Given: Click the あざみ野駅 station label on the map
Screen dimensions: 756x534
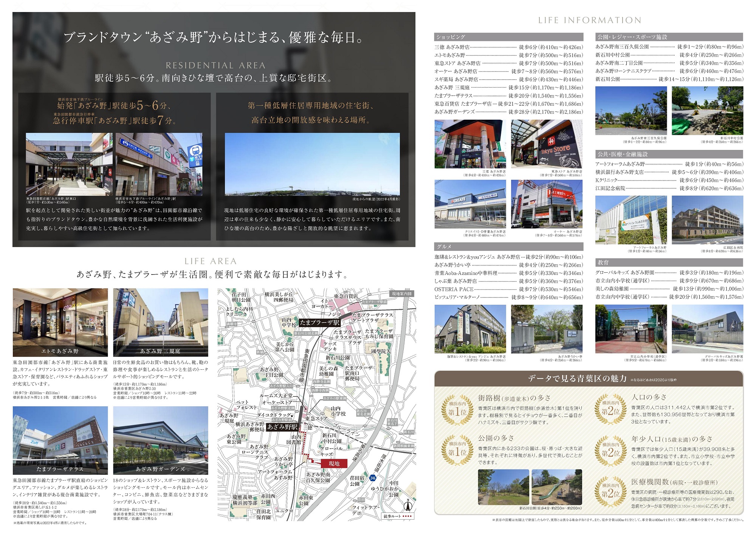Looking at the screenshot, I should 282,427.
